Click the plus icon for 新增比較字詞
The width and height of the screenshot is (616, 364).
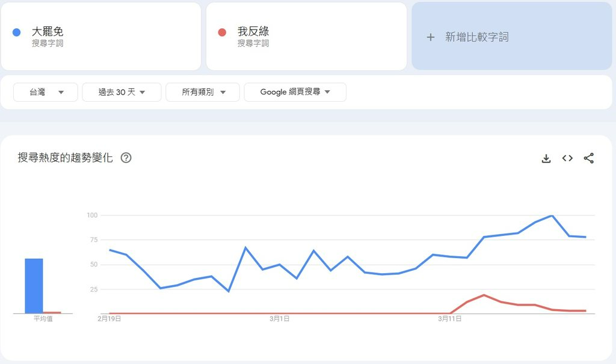[x=430, y=37]
